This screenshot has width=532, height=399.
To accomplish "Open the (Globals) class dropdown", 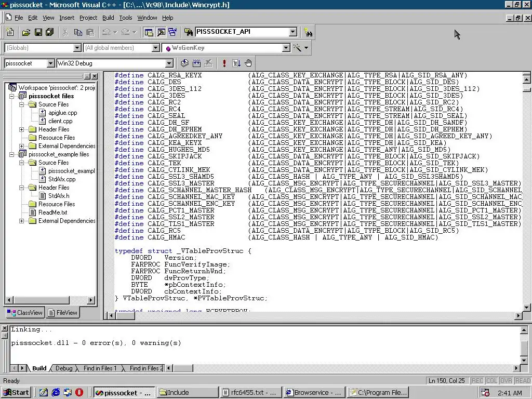I will coord(77,48).
